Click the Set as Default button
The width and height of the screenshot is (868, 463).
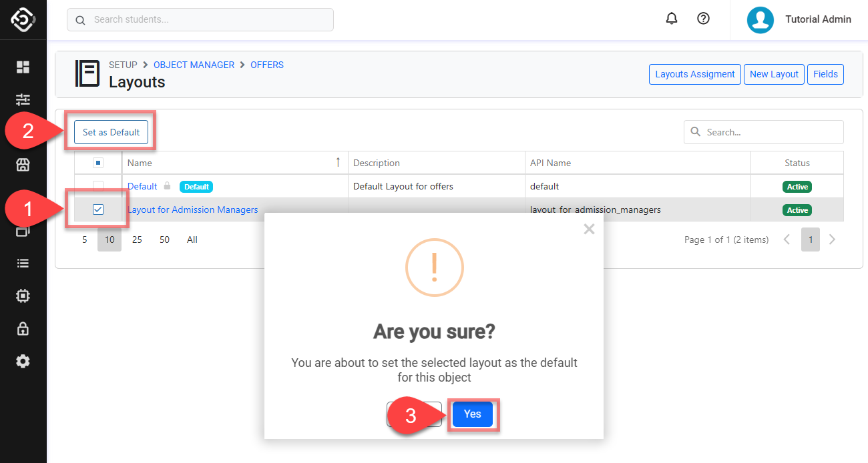[x=111, y=132]
